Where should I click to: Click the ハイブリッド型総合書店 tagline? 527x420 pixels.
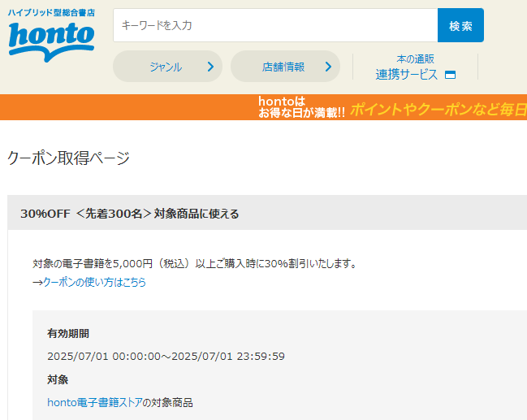(x=51, y=13)
